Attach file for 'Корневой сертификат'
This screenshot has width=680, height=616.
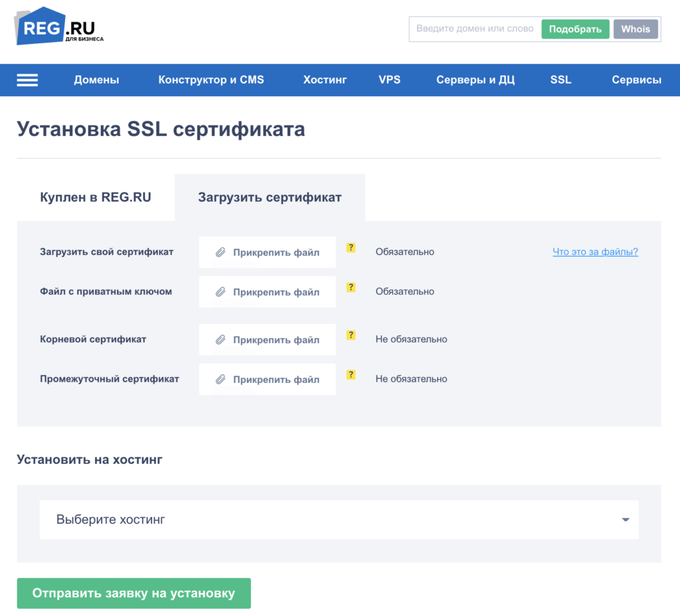click(x=268, y=340)
